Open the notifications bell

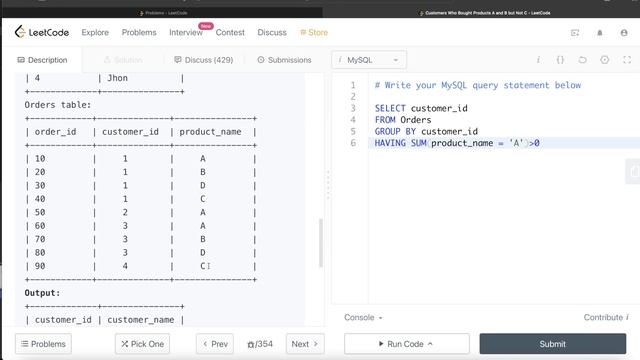tap(600, 33)
